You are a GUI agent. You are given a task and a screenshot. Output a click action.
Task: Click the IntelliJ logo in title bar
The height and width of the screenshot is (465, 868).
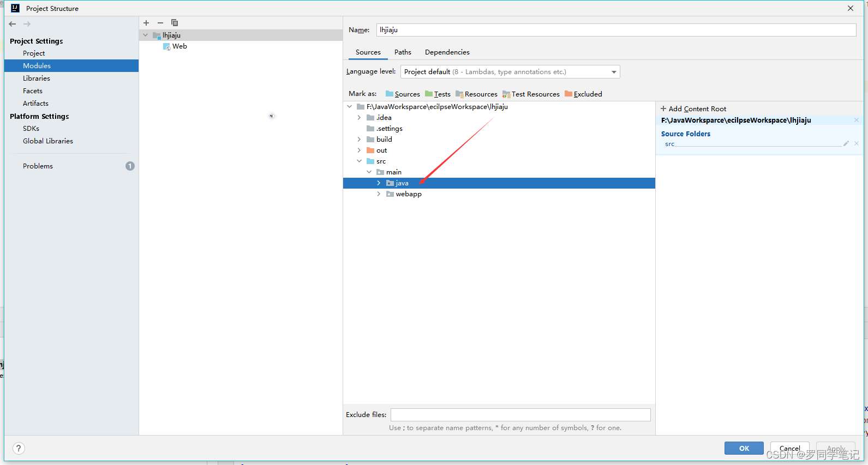point(15,8)
